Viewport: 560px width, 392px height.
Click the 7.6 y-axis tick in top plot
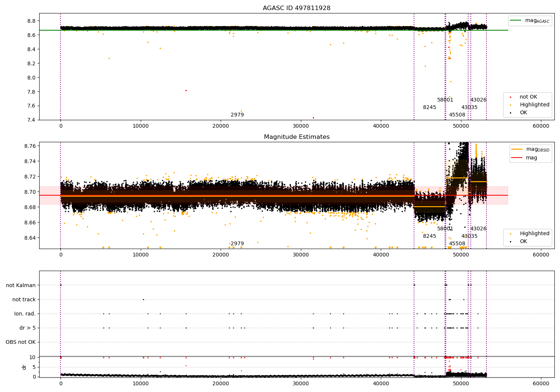point(31,106)
